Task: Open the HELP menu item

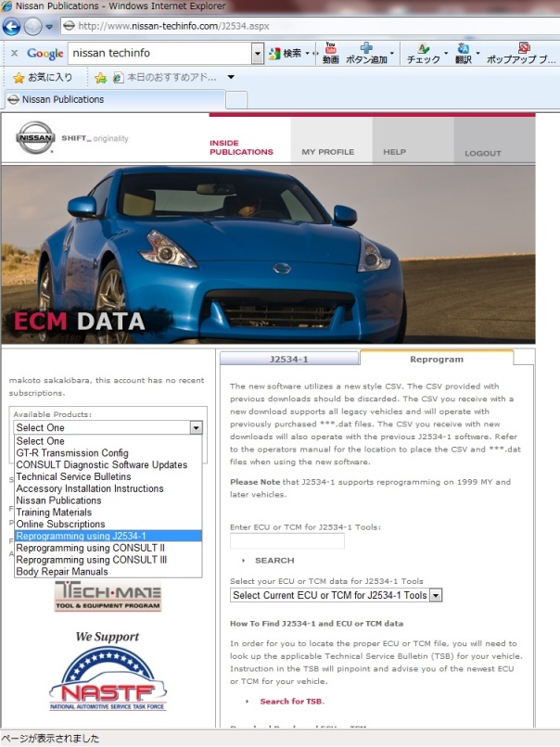Action: (x=395, y=152)
